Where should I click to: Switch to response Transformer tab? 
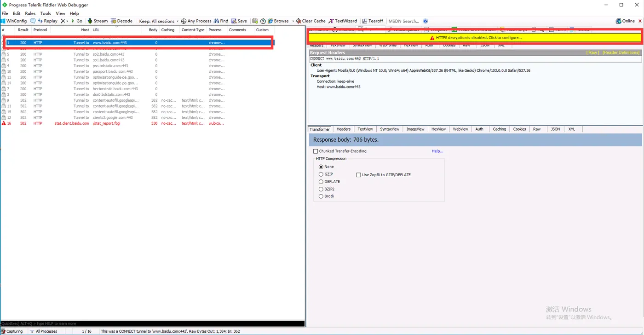pyautogui.click(x=320, y=129)
